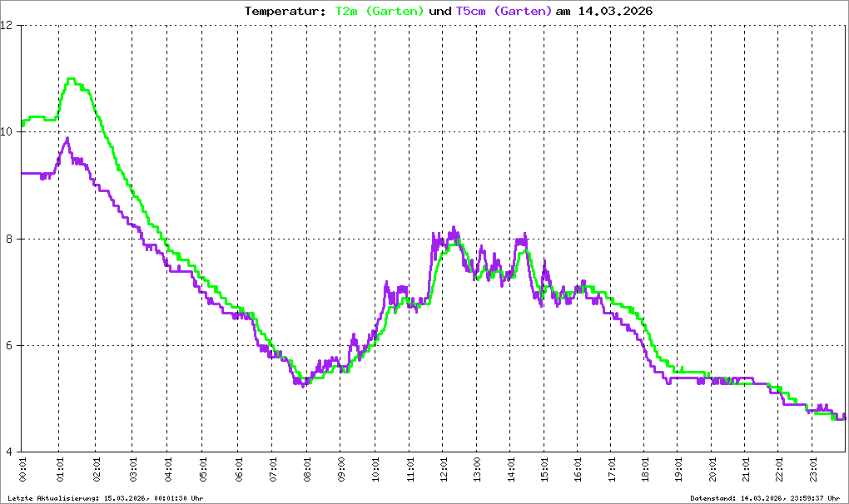This screenshot has width=849, height=504.
Task: Select the 18:01 time label on x-axis
Action: pos(647,468)
